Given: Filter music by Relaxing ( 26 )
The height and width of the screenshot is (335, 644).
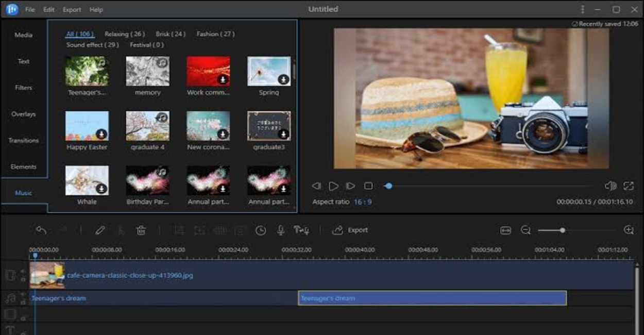Looking at the screenshot, I should click(x=125, y=34).
